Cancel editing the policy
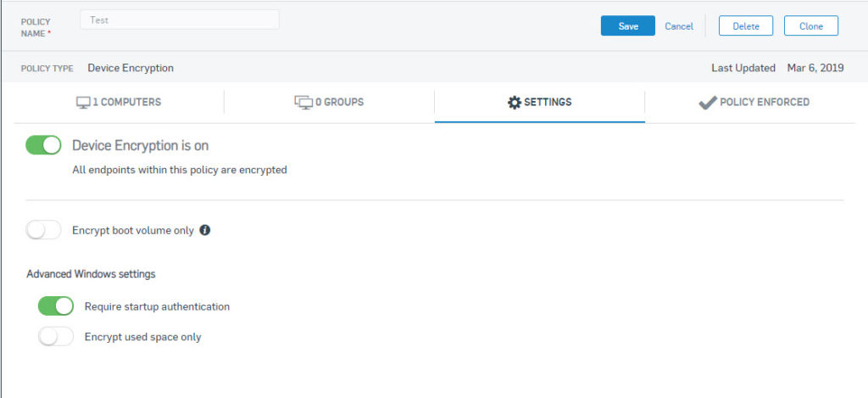The width and height of the screenshot is (868, 398). point(679,26)
